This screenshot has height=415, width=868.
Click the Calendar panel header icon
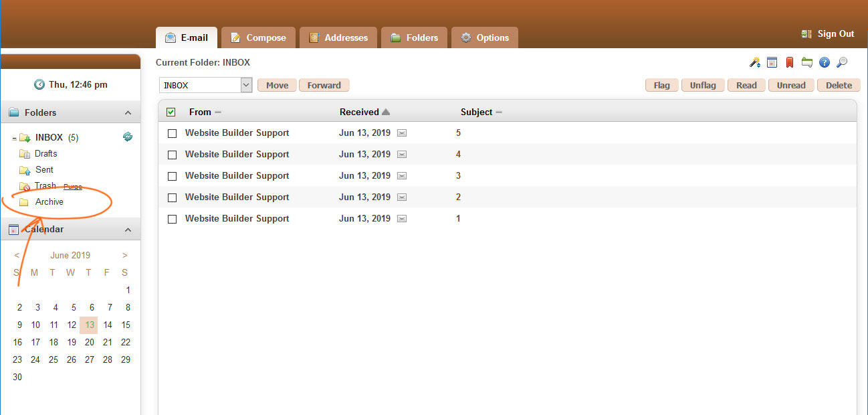point(14,230)
